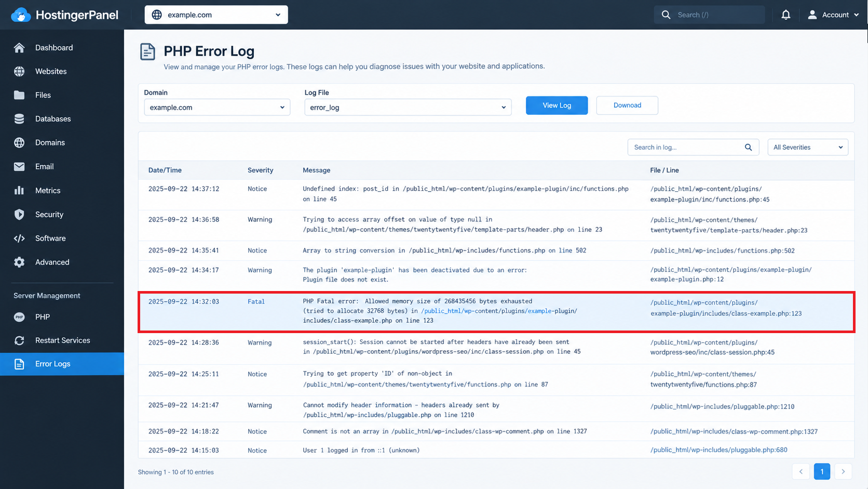Open notifications bell icon
The width and height of the screenshot is (868, 489).
coord(786,15)
